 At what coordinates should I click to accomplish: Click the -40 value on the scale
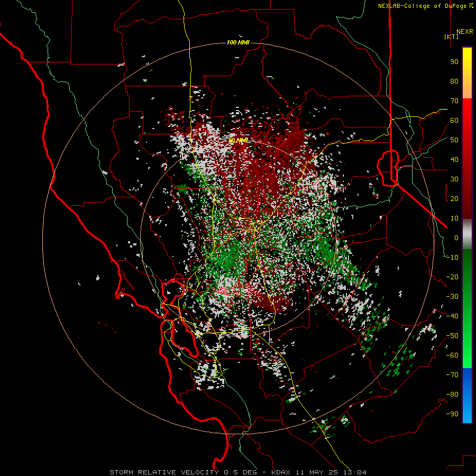coord(452,316)
